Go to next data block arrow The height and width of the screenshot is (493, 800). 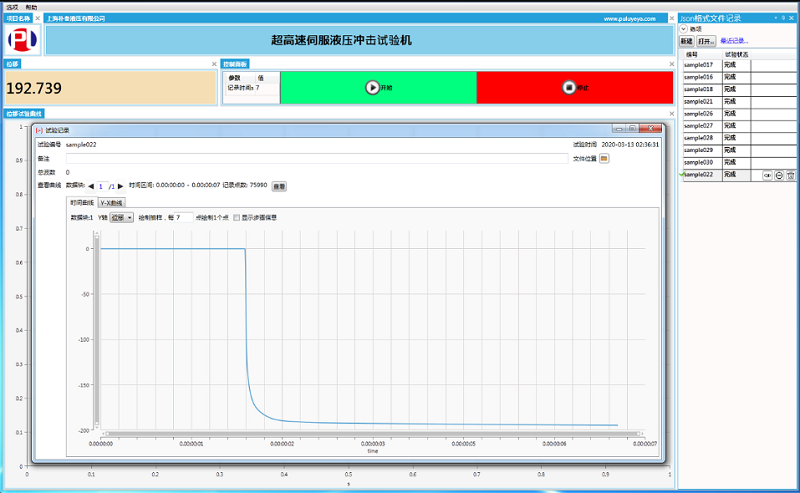[120, 186]
